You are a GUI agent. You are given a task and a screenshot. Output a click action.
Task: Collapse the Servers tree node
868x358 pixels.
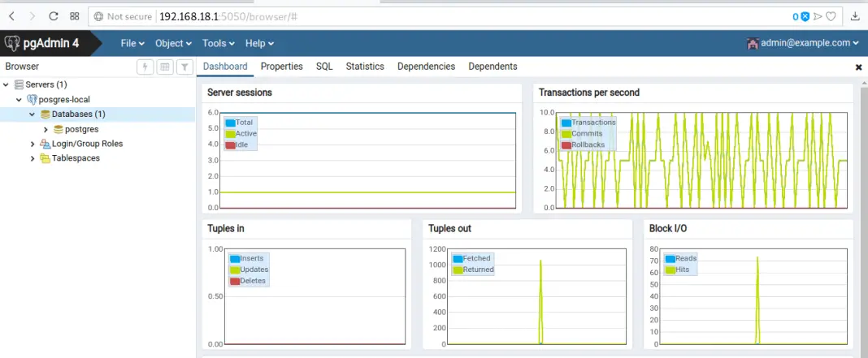7,85
